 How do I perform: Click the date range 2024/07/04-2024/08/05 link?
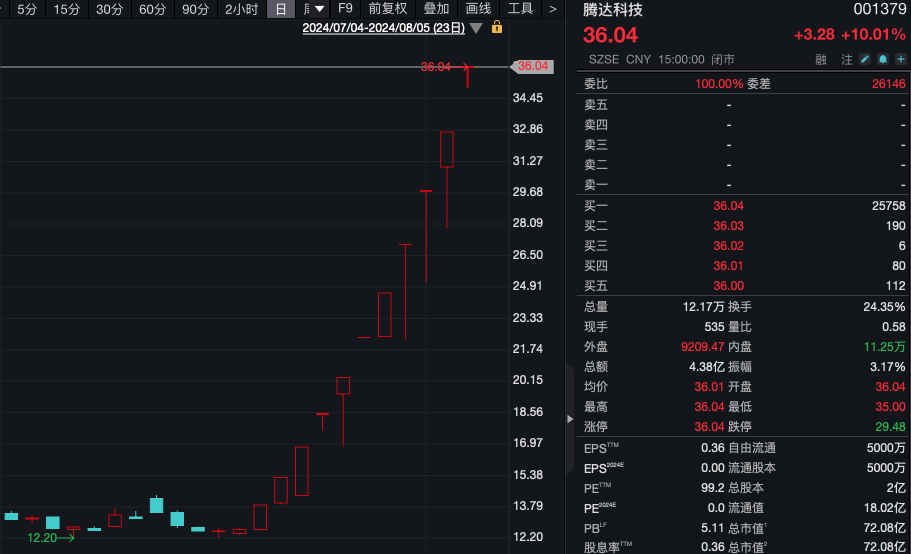pyautogui.click(x=383, y=28)
